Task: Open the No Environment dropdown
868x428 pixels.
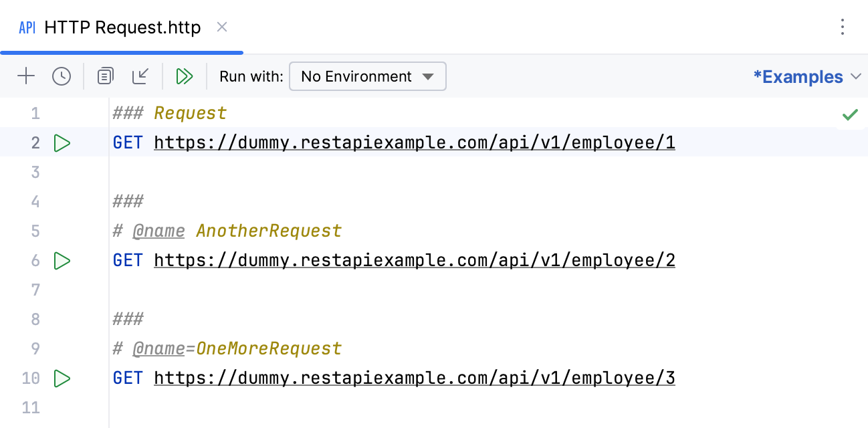Action: click(x=367, y=76)
